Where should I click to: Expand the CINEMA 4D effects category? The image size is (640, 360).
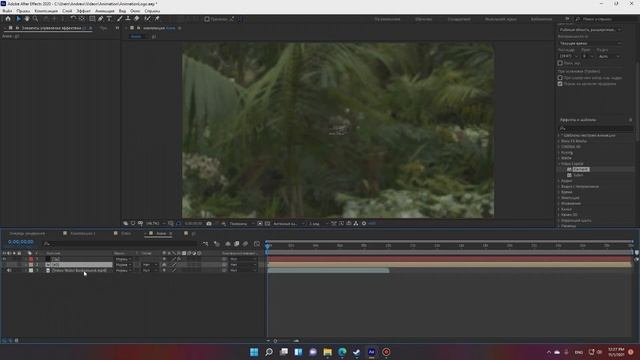559,147
